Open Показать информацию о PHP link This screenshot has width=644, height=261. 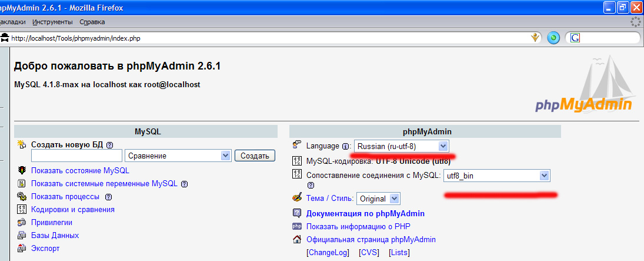(358, 226)
